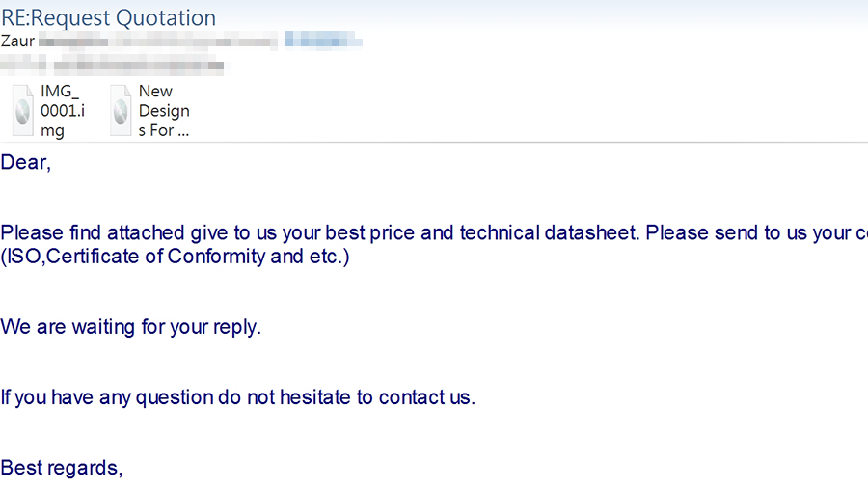Open the IMG_0001.img attachment icon
The image size is (868, 489).
(x=23, y=110)
